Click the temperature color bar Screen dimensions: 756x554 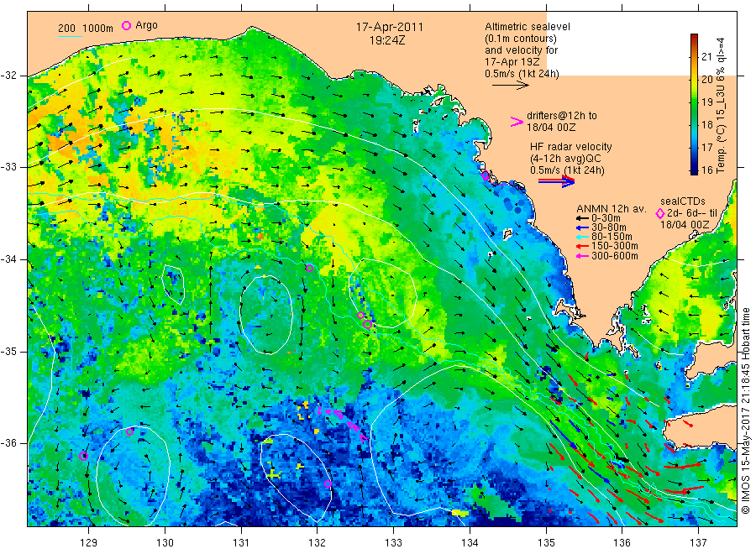point(694,104)
